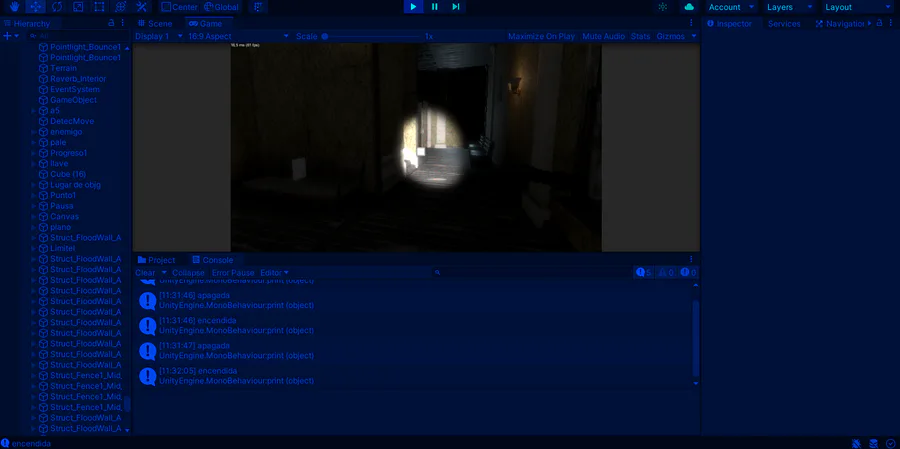Screen dimensions: 900x449
Task: Lock the Hierarchy panel
Action: tap(111, 23)
